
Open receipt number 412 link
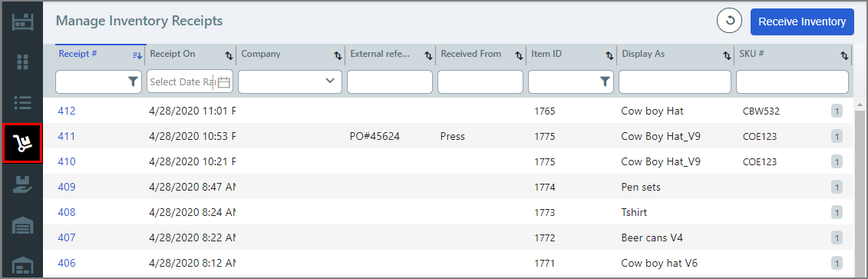pos(67,111)
